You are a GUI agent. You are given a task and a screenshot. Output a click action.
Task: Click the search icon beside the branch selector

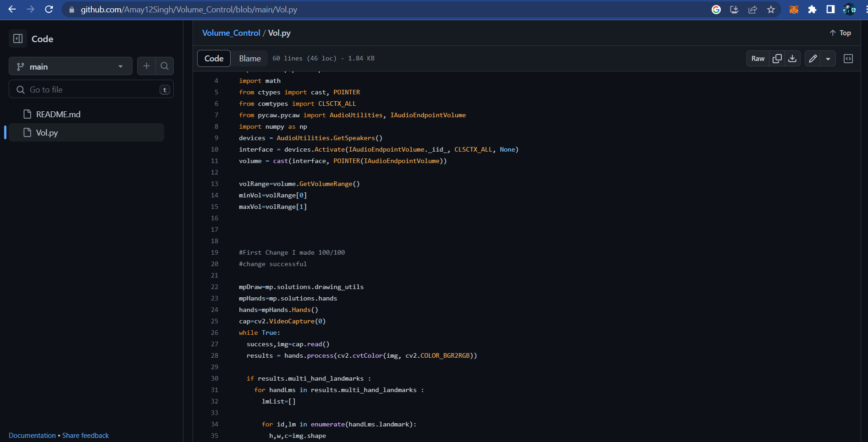165,66
